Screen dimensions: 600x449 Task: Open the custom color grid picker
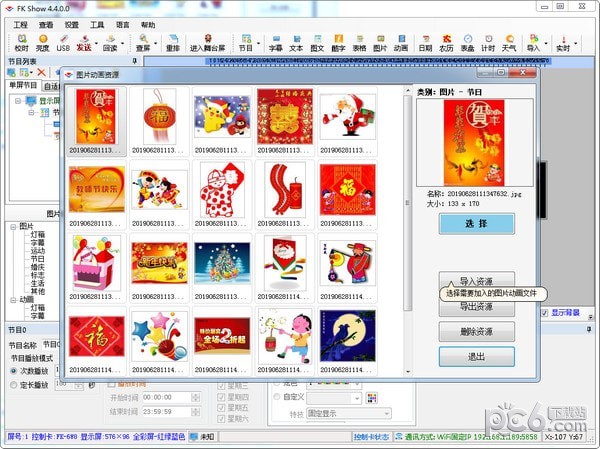click(x=372, y=398)
